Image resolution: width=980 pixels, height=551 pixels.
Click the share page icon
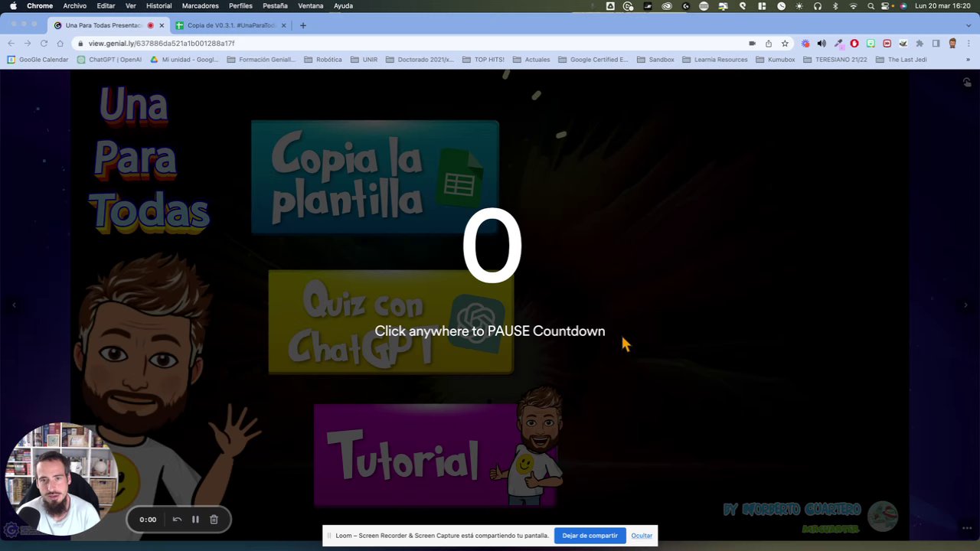click(x=769, y=44)
